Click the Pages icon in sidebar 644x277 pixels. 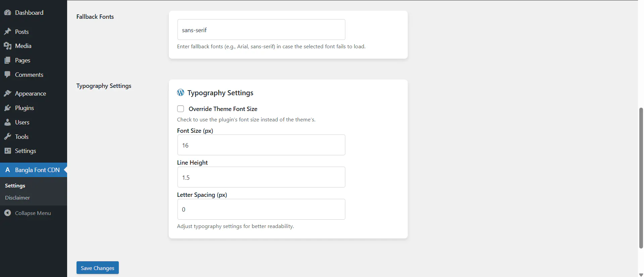pyautogui.click(x=8, y=60)
